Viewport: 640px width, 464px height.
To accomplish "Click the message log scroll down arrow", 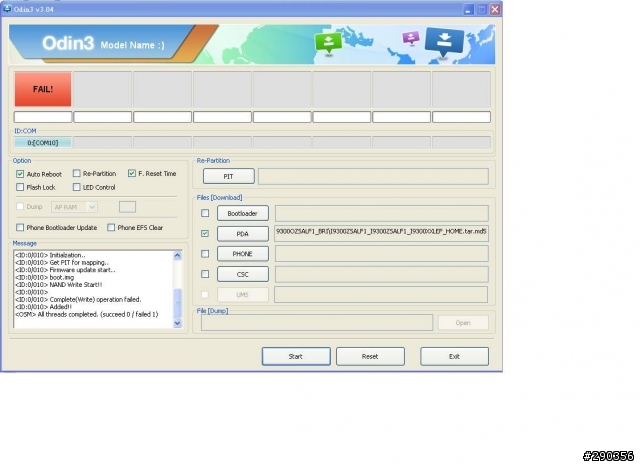I will tap(177, 323).
